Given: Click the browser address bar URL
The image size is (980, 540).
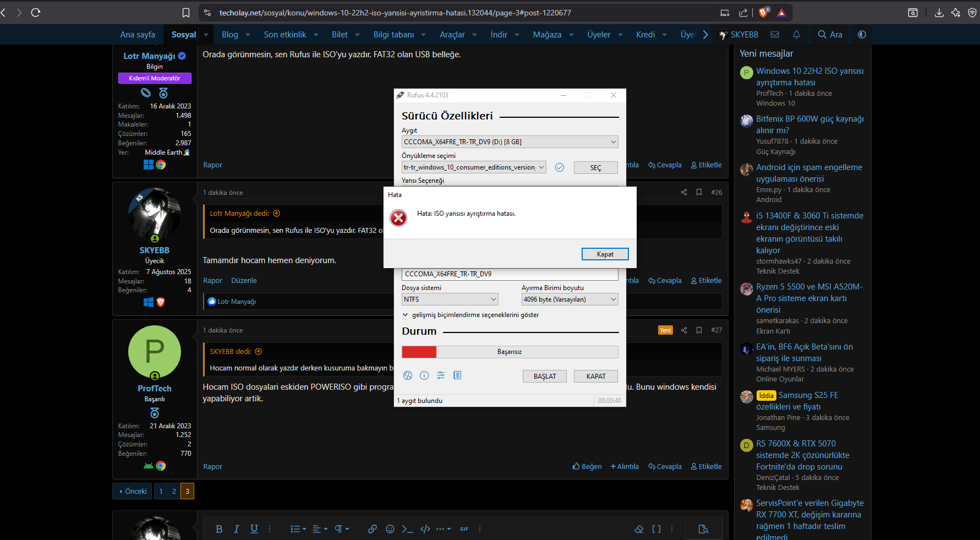Looking at the screenshot, I should coord(395,13).
